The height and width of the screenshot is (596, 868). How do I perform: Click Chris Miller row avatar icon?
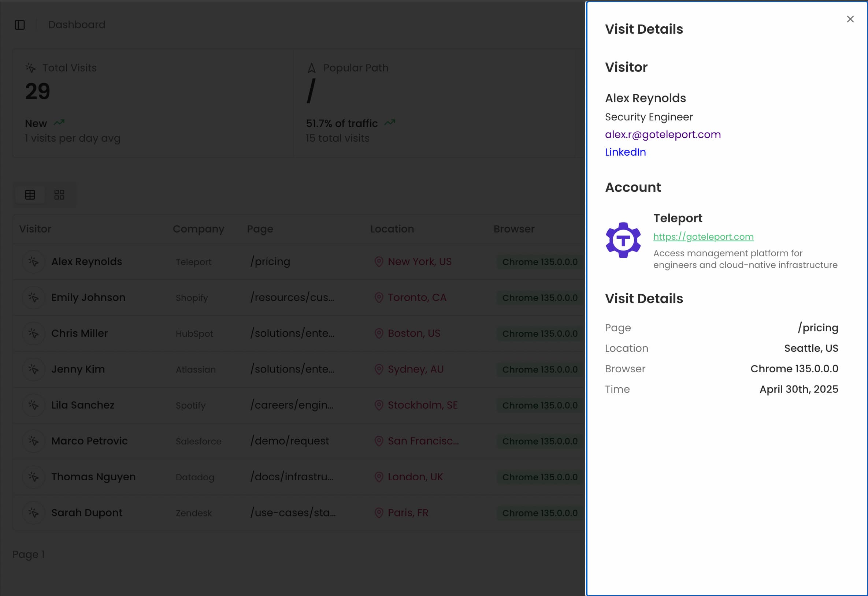pos(34,334)
